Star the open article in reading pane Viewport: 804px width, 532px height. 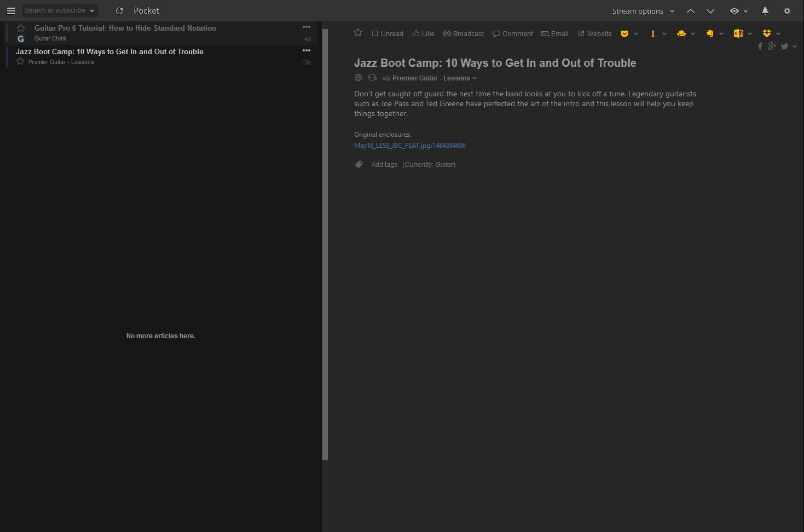pos(358,33)
